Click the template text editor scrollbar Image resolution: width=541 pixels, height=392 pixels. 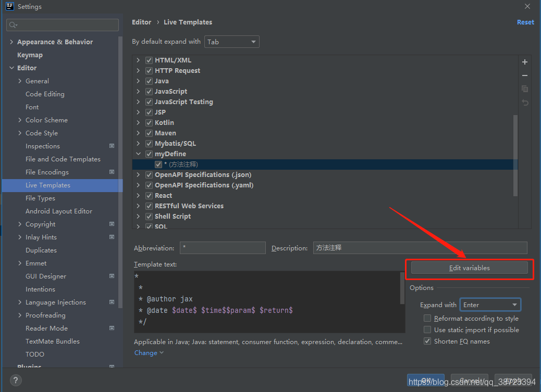point(402,288)
